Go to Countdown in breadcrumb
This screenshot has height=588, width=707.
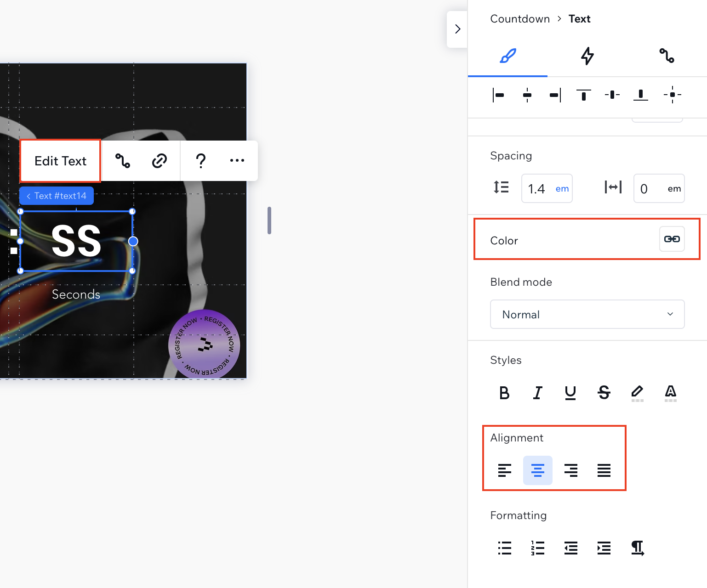520,19
